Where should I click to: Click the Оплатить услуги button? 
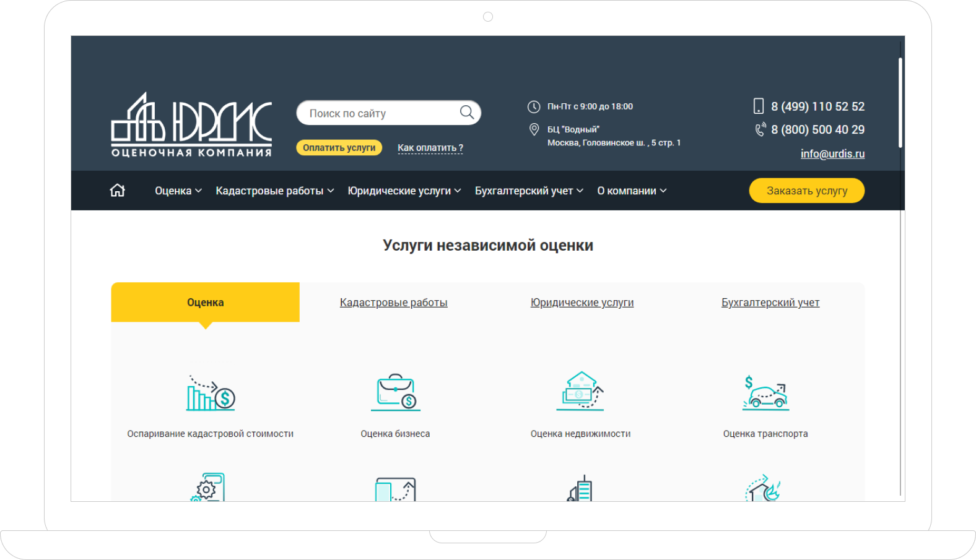(339, 148)
